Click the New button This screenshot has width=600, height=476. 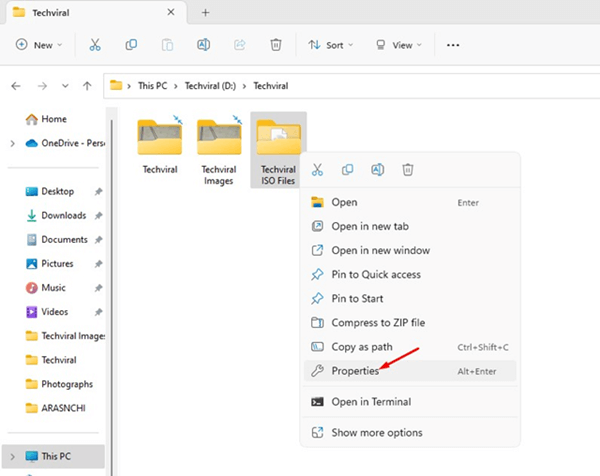tap(39, 45)
